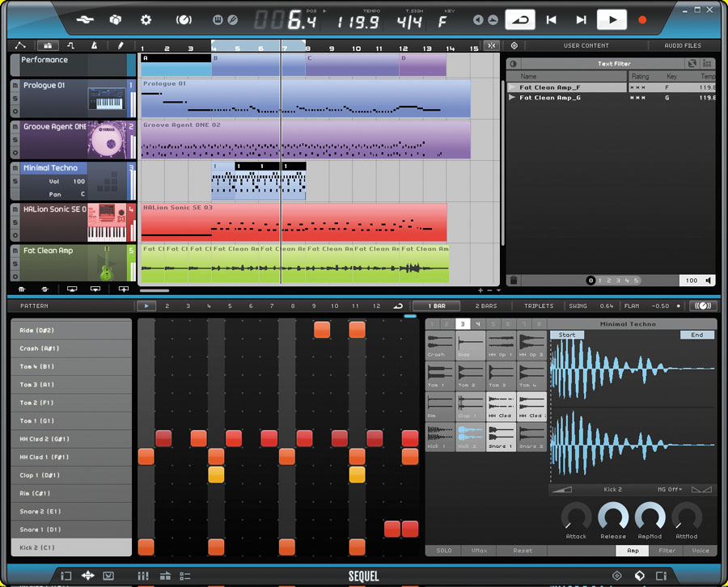Viewport: 728px width, 587px height.
Task: Toggle SOLO for the selected drum pad
Action: coord(444,551)
